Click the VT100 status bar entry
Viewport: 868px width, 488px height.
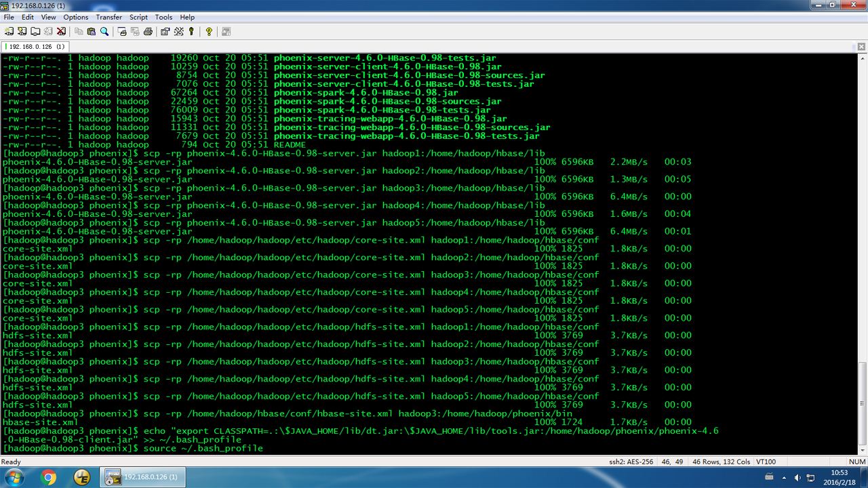point(766,462)
